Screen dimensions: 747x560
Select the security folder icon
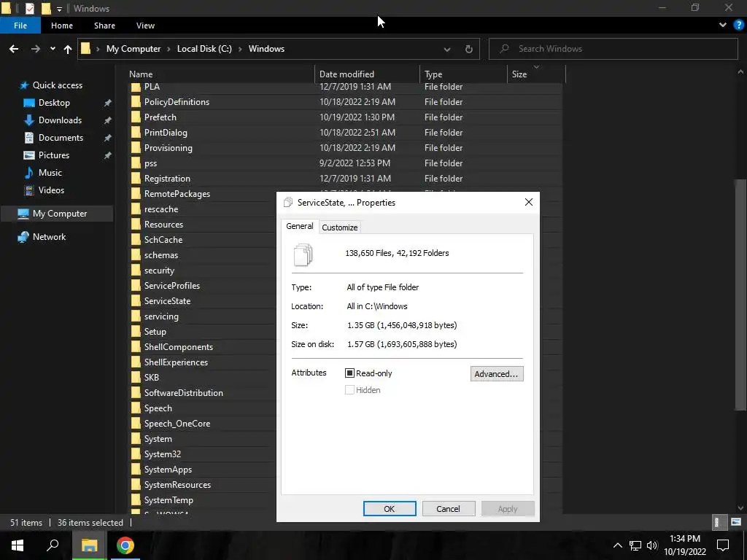pos(136,270)
